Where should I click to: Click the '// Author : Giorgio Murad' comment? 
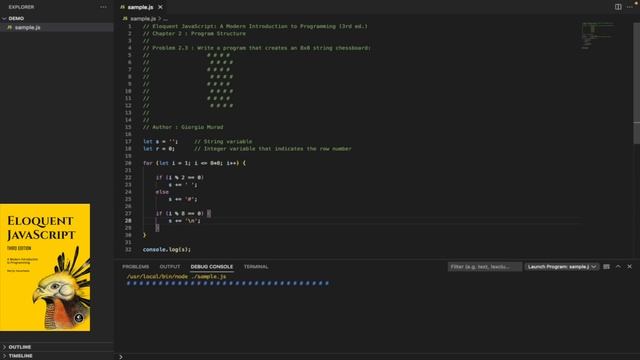click(x=183, y=127)
